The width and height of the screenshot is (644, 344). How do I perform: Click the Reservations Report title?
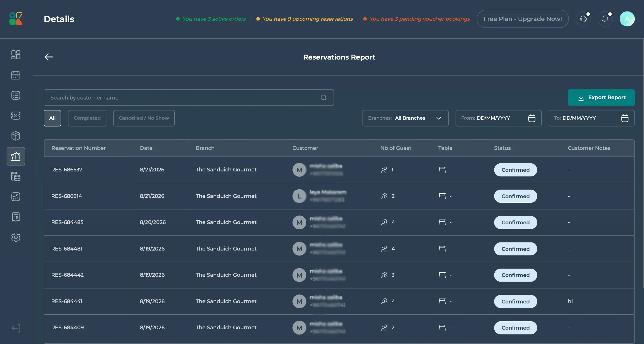coord(339,57)
